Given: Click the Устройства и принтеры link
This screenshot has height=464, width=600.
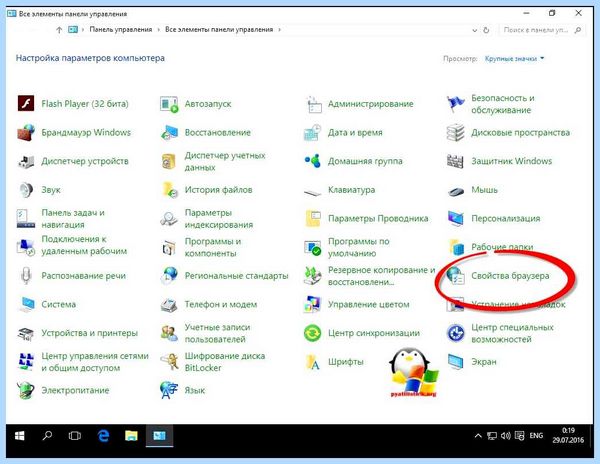Looking at the screenshot, I should (x=90, y=333).
